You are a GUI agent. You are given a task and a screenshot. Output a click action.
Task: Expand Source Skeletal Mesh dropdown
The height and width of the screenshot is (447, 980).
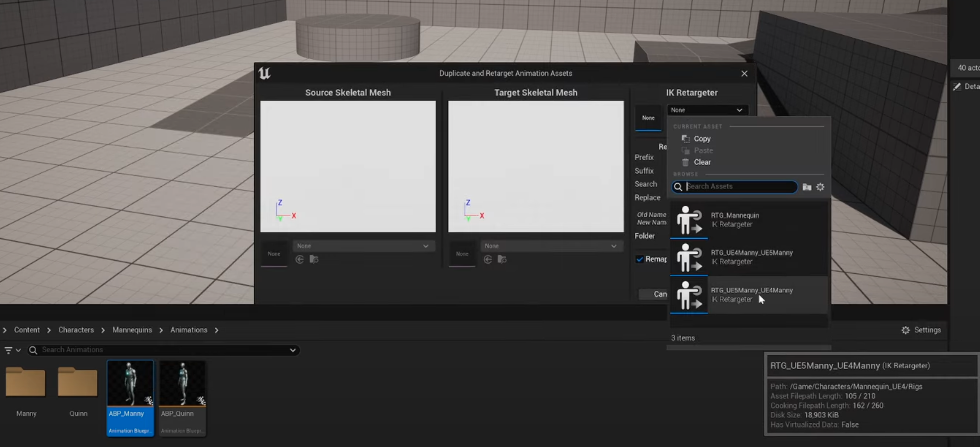coord(363,246)
